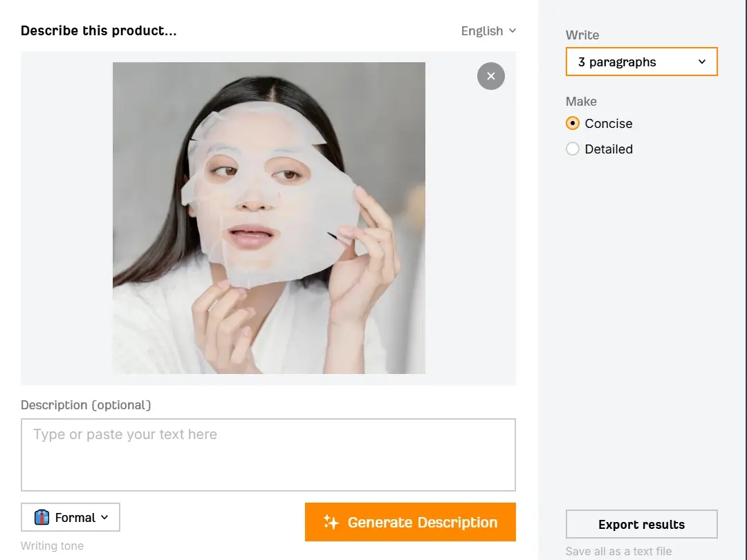This screenshot has width=747, height=560.
Task: Remove the uploaded image with the X icon
Action: click(490, 76)
